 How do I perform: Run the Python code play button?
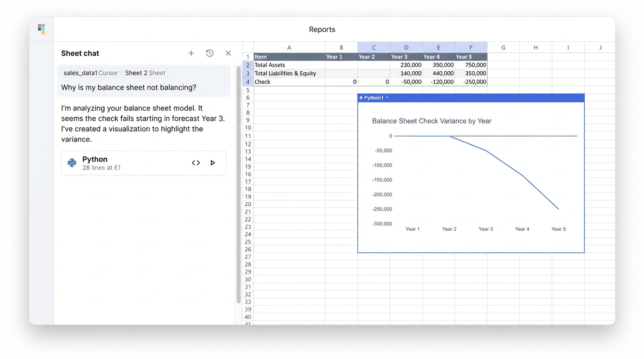coord(213,163)
